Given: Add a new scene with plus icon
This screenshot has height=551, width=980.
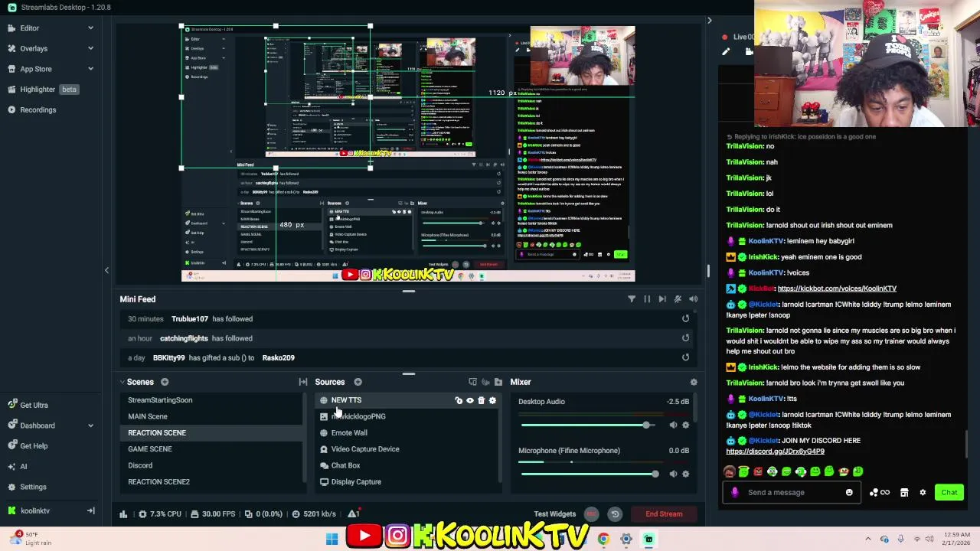Looking at the screenshot, I should click(x=165, y=382).
